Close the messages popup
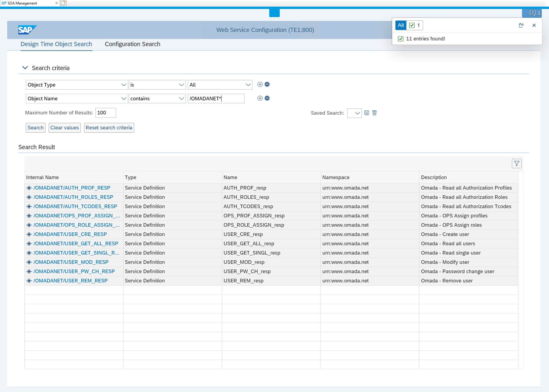 click(534, 25)
